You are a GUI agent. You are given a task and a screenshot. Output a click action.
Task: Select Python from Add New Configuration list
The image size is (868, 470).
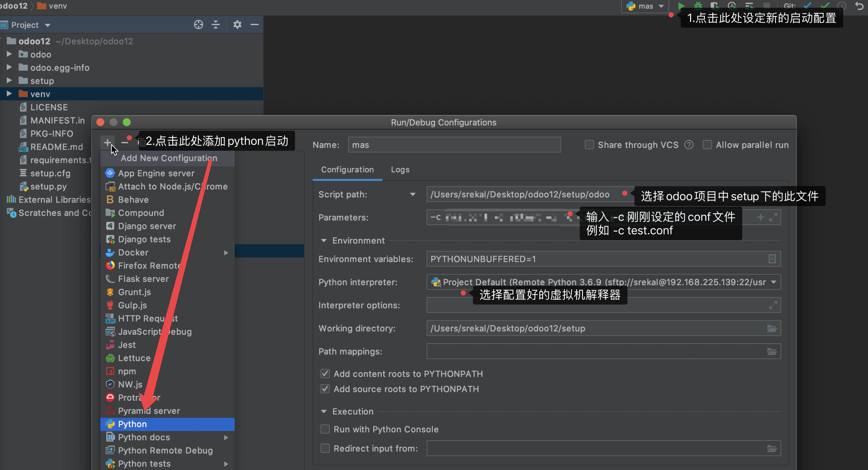coord(133,424)
